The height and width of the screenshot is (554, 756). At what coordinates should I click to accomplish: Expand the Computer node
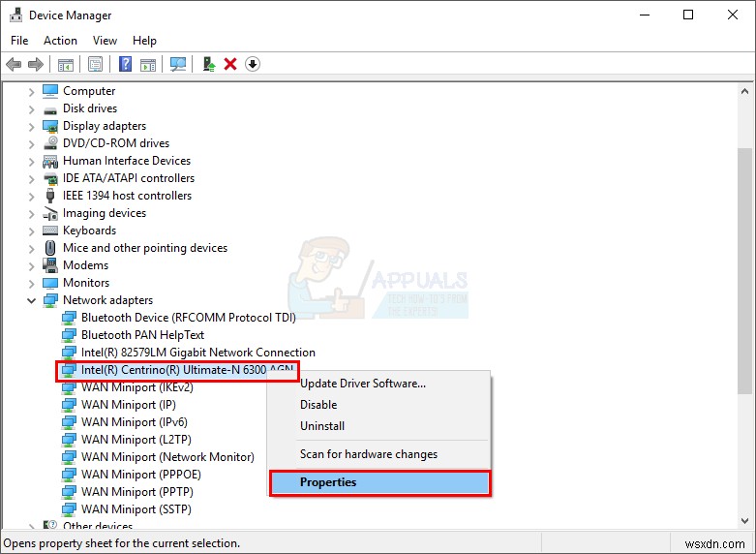31,91
